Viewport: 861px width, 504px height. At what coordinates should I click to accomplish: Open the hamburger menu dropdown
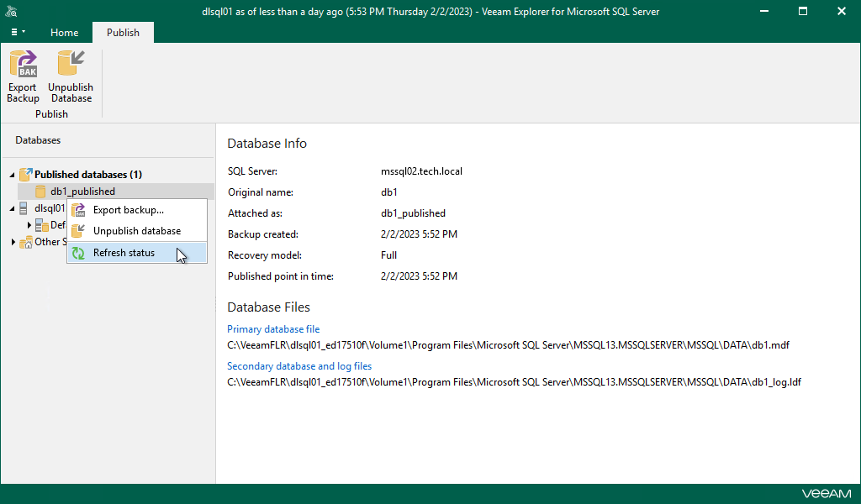(x=17, y=32)
